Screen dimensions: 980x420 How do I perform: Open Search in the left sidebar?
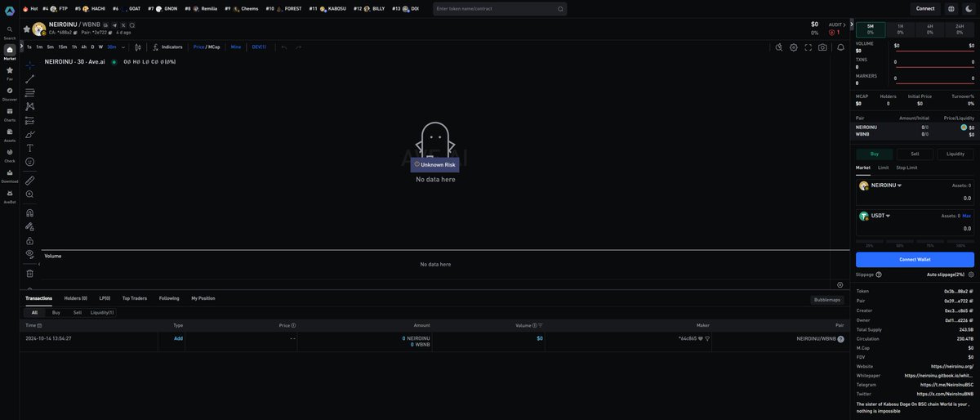[x=10, y=33]
